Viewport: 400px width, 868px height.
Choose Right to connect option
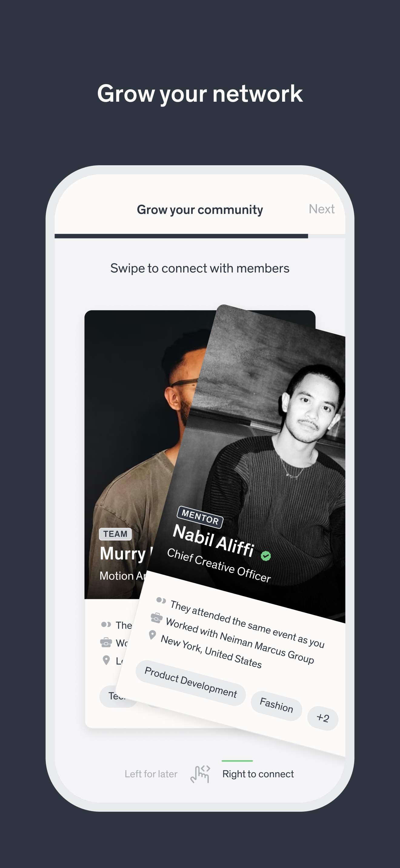258,774
